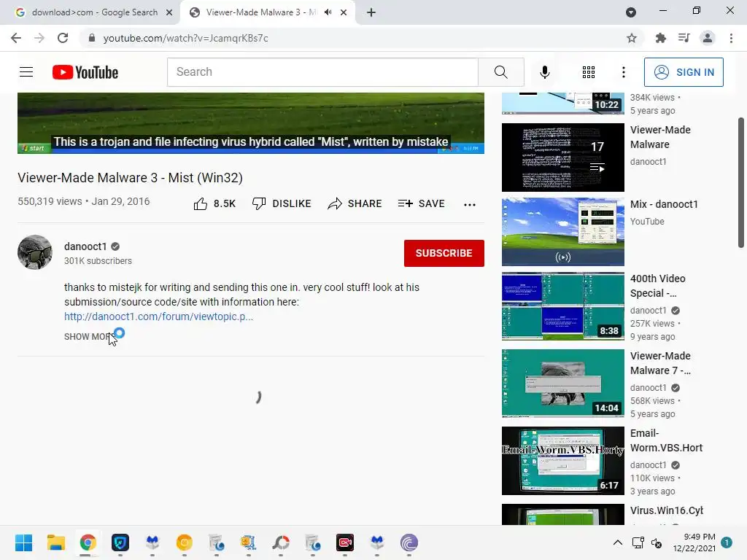This screenshot has width=747, height=560.
Task: Click the SIGN IN button
Action: 684,72
